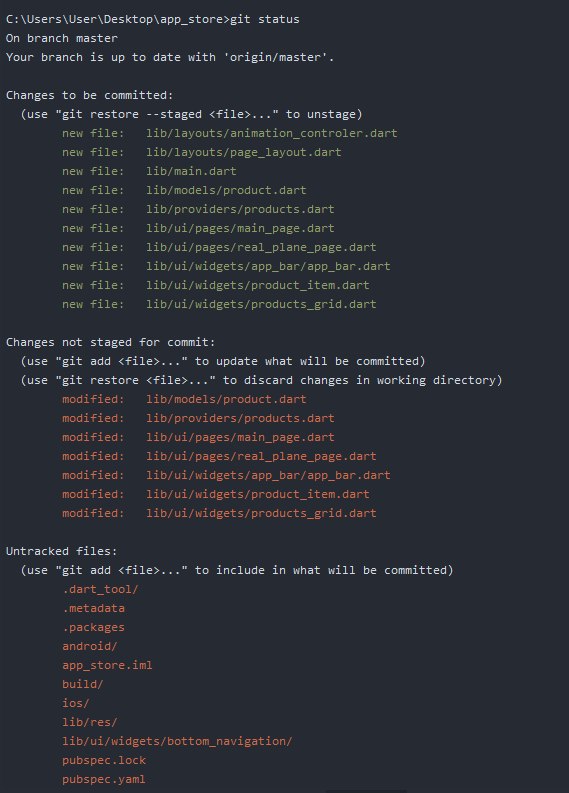The image size is (569, 793).
Task: Click the red modified lib/ui/widgets/app_bar/app_bar.dart entry
Action: tap(268, 475)
